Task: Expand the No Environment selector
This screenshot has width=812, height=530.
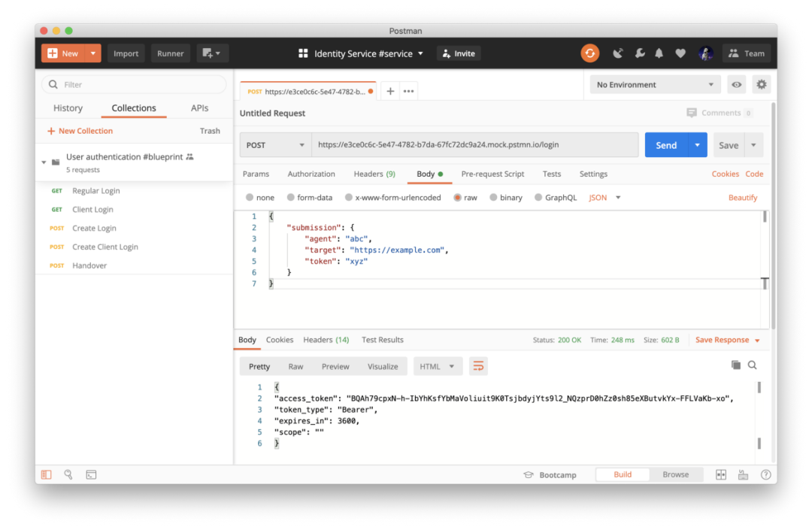Action: pyautogui.click(x=655, y=85)
